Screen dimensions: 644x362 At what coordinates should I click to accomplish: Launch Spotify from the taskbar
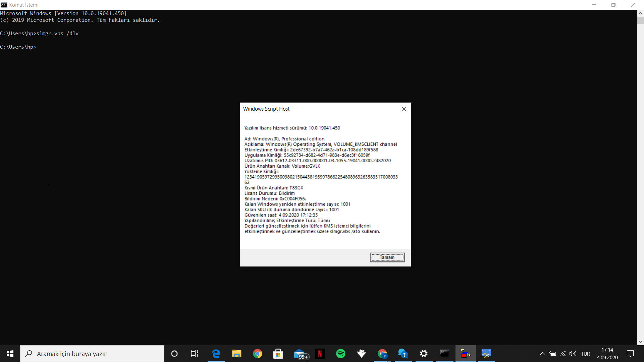click(341, 354)
